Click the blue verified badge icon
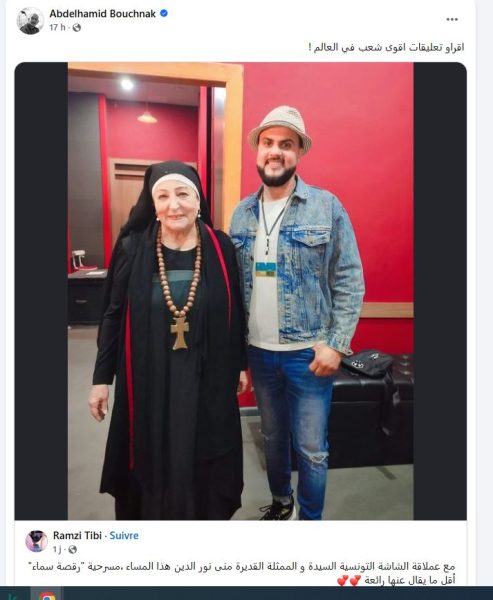Viewport: 493px width, 600px height. [x=164, y=13]
